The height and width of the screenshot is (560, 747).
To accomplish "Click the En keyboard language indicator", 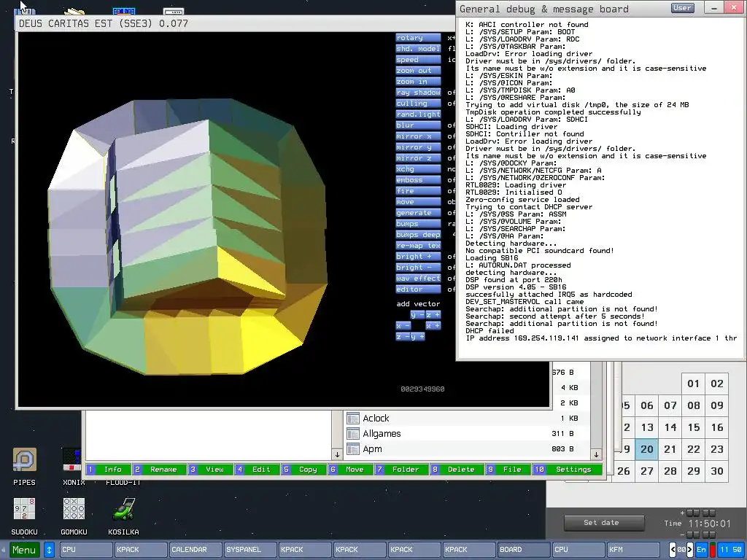I will [701, 550].
